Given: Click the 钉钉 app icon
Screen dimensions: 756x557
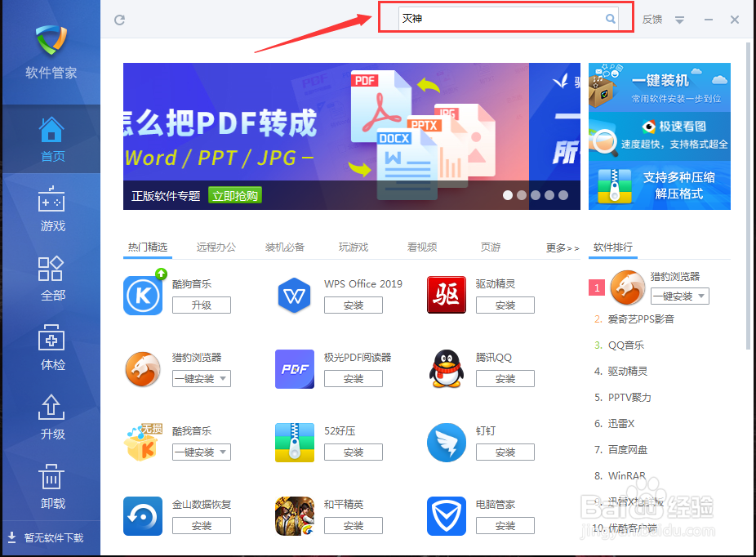Looking at the screenshot, I should coord(447,442).
